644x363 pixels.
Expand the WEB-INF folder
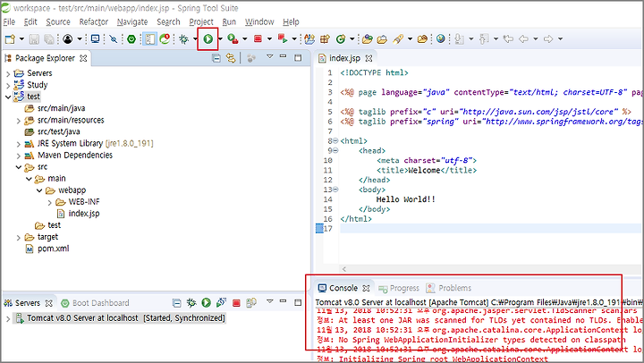[x=50, y=202]
